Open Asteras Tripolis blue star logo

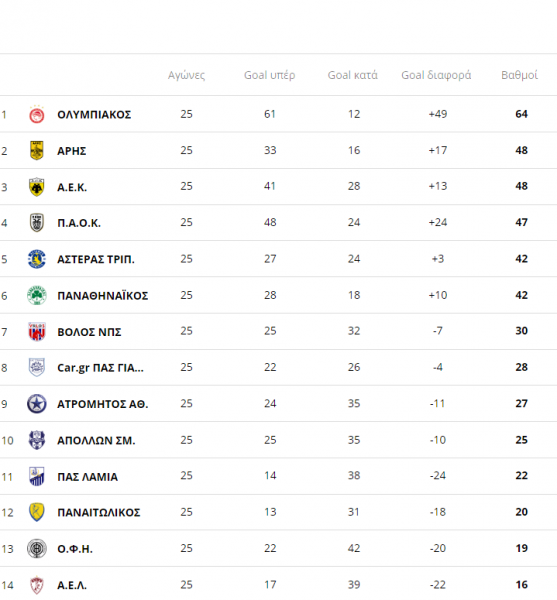[x=37, y=259]
